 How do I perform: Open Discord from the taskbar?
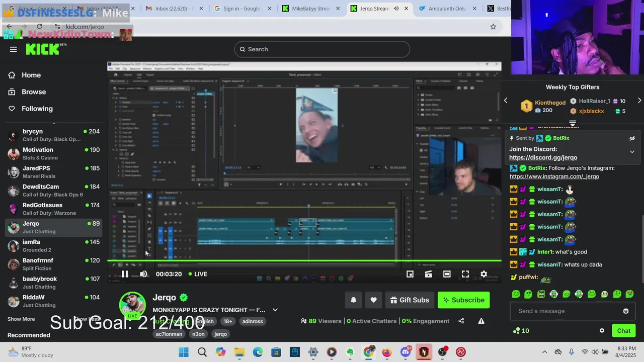tap(405, 352)
